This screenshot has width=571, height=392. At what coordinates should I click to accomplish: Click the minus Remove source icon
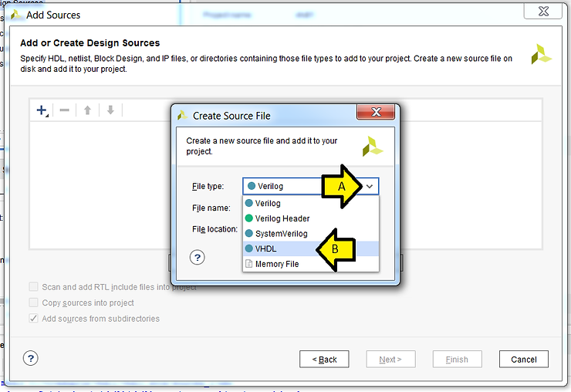(x=65, y=110)
